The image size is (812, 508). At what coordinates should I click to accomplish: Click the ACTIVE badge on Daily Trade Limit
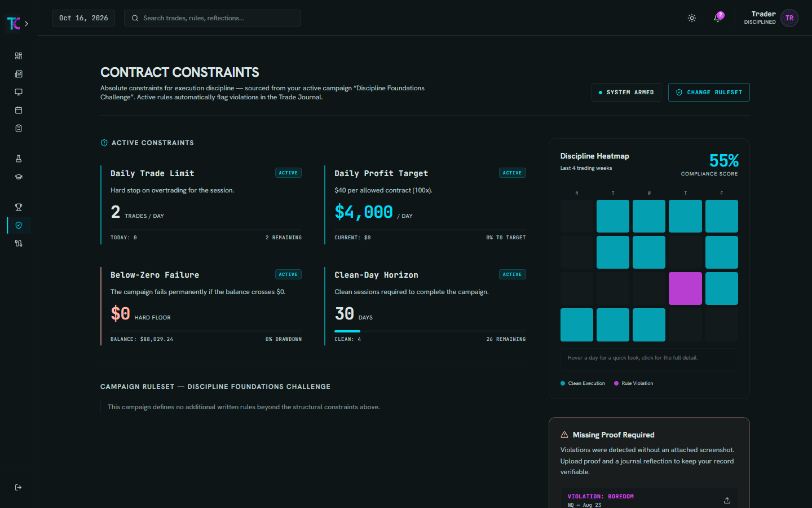(288, 173)
